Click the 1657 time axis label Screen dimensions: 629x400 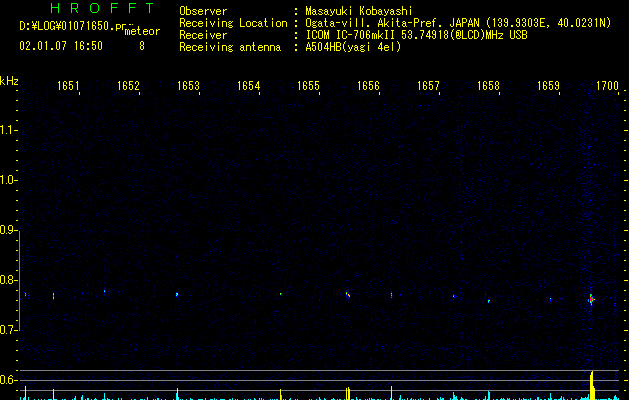tap(428, 86)
